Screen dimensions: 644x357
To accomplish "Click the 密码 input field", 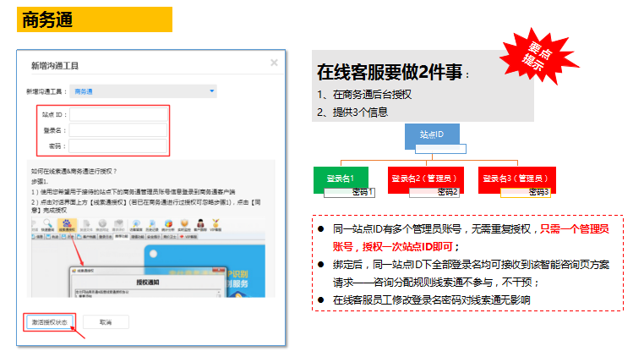I will [117, 146].
